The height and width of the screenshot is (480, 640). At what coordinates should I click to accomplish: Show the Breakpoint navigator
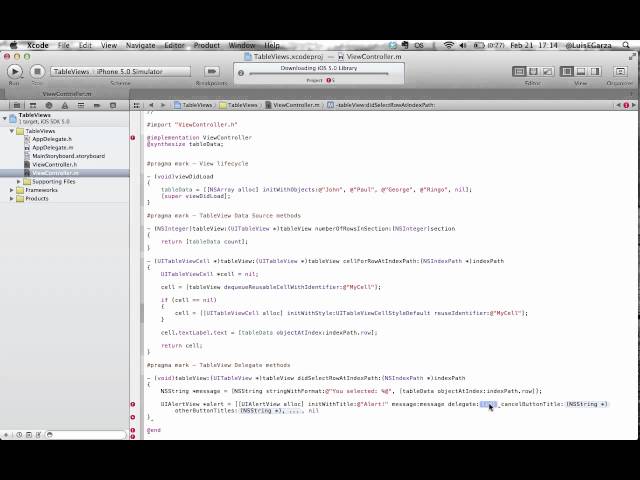97,105
